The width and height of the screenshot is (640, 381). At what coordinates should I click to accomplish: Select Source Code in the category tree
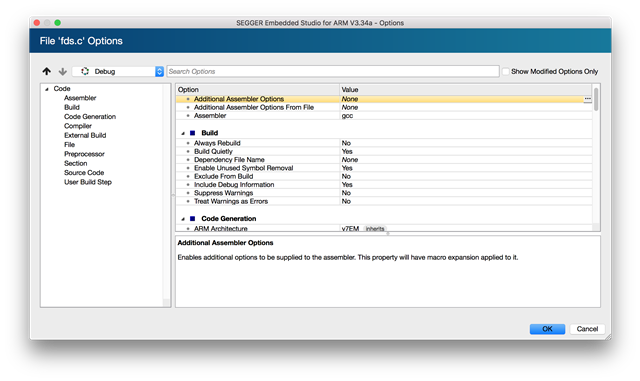click(84, 173)
